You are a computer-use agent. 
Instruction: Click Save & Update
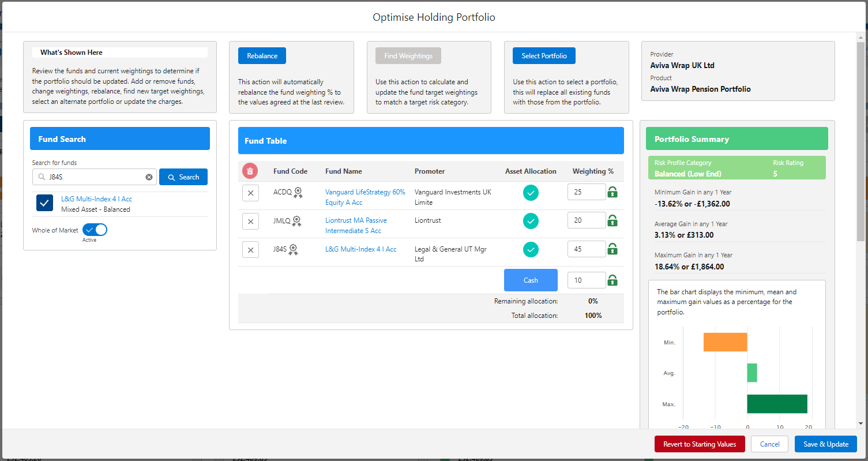[826, 444]
